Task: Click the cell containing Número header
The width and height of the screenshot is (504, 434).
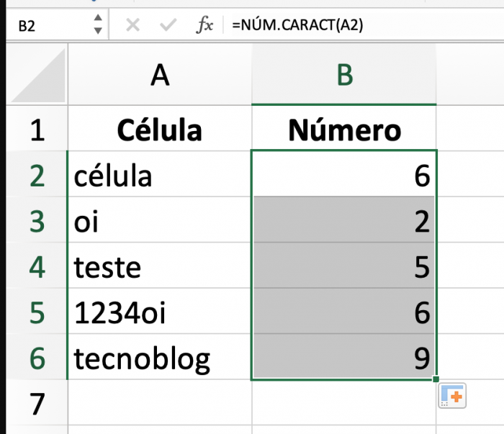Action: tap(344, 129)
